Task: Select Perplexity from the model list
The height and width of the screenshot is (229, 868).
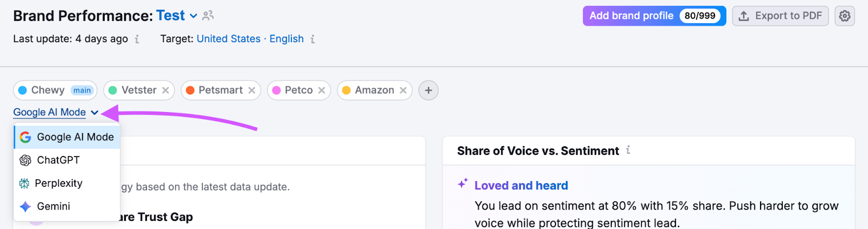Action: pyautogui.click(x=59, y=184)
